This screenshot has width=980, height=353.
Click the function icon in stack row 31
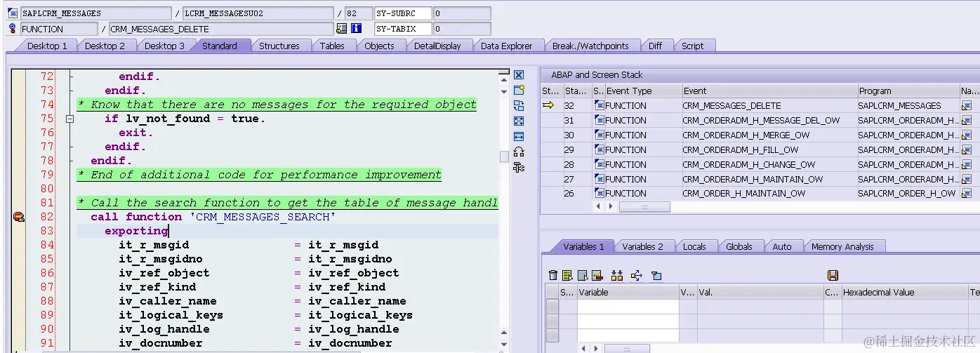pyautogui.click(x=600, y=120)
